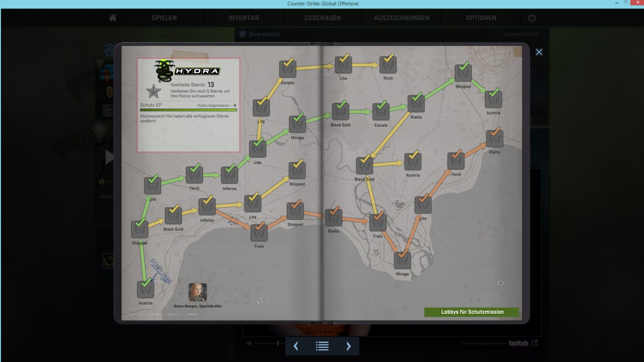Open the home screen via house icon
Viewport: 644px width, 362px height.
[x=113, y=18]
